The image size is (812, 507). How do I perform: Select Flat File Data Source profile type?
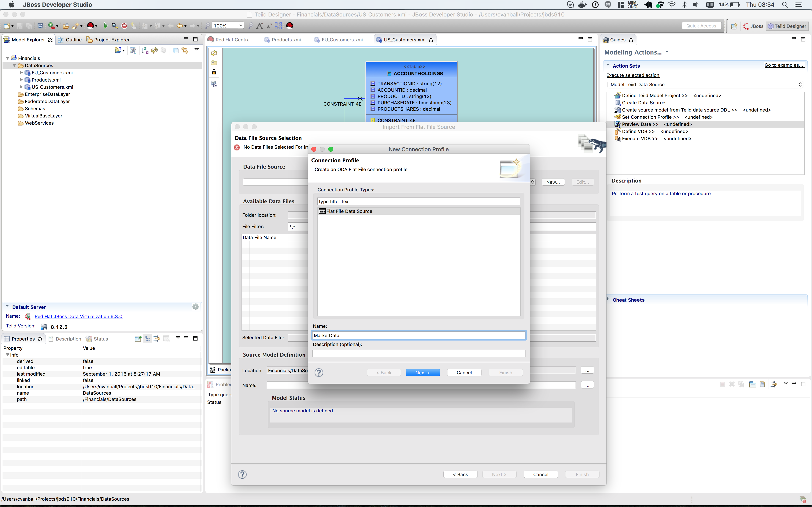(x=349, y=211)
